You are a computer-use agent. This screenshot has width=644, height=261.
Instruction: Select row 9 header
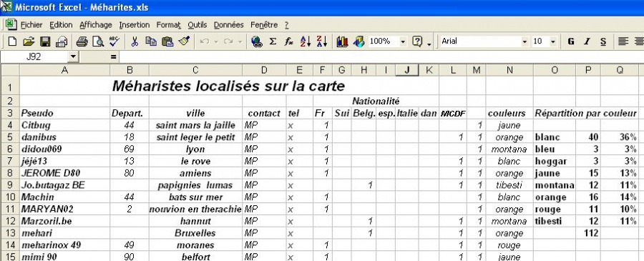[10, 185]
